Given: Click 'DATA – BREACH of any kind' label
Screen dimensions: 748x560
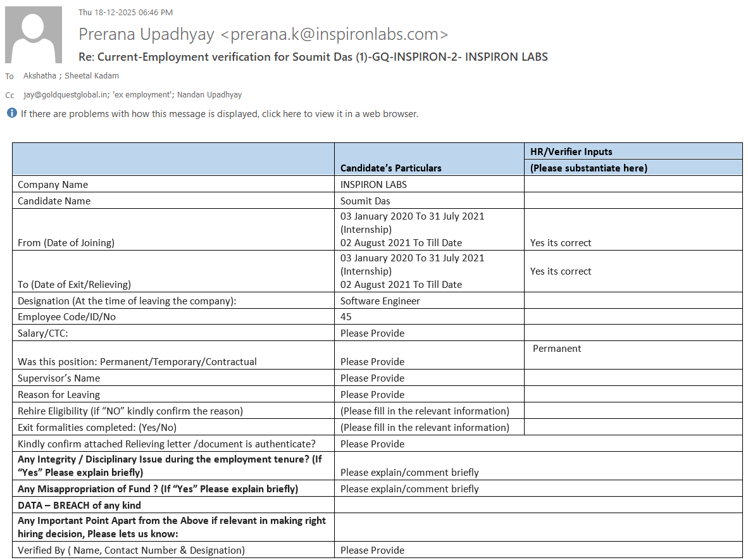Looking at the screenshot, I should [x=79, y=505].
